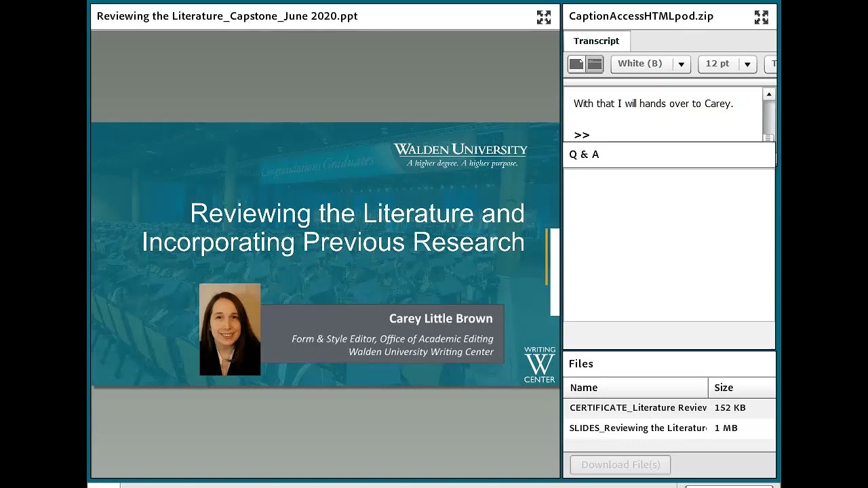Click the CaptionAccessHTMLpod.zip pod title
Viewport: 868px width, 488px height.
tap(641, 16)
